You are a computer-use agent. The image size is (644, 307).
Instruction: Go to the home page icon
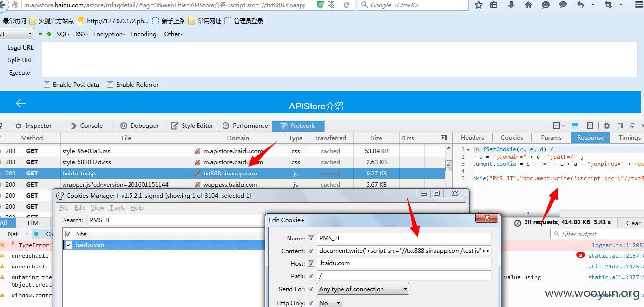pos(528,5)
